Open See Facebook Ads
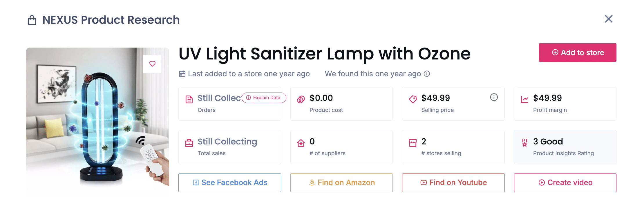Viewport: 644px width, 199px height. click(230, 182)
